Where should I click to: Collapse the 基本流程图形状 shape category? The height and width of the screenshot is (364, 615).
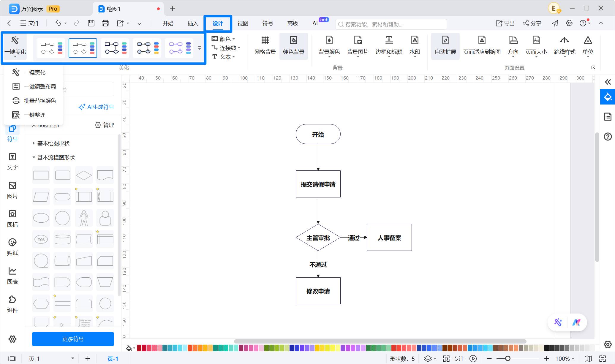click(x=53, y=158)
